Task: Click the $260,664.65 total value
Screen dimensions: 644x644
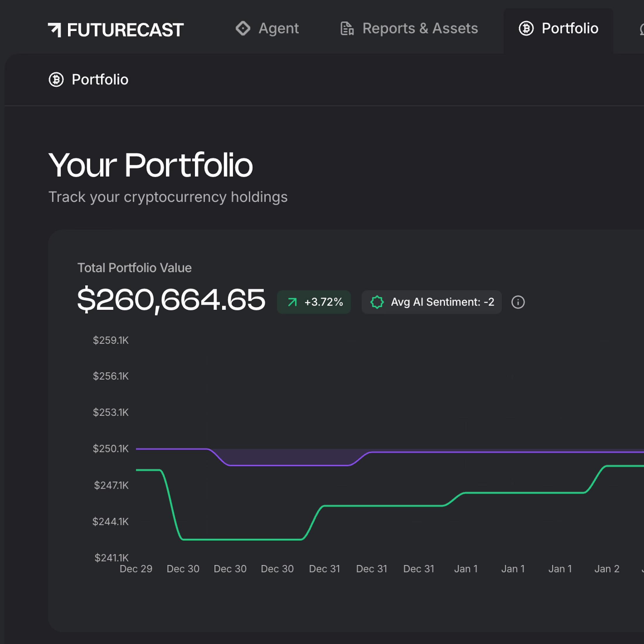Action: click(x=171, y=299)
